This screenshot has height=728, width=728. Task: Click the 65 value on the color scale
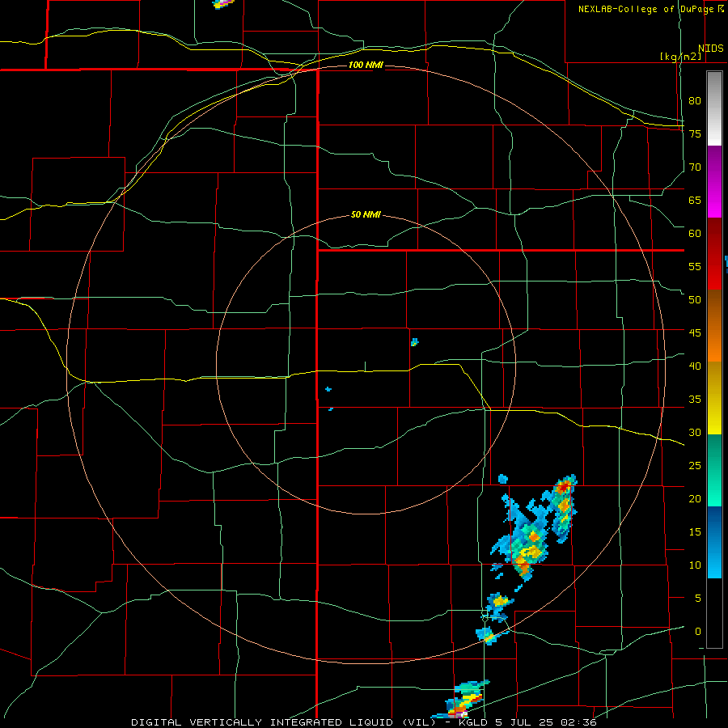695,201
